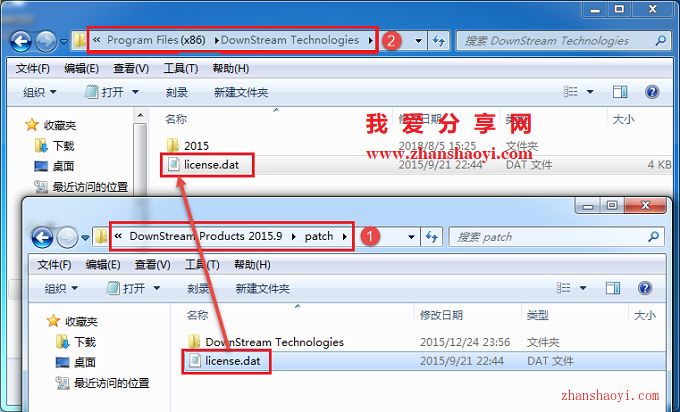The height and width of the screenshot is (412, 680).
Task: Click Program Files (x86) breadcrumb
Action: [156, 40]
